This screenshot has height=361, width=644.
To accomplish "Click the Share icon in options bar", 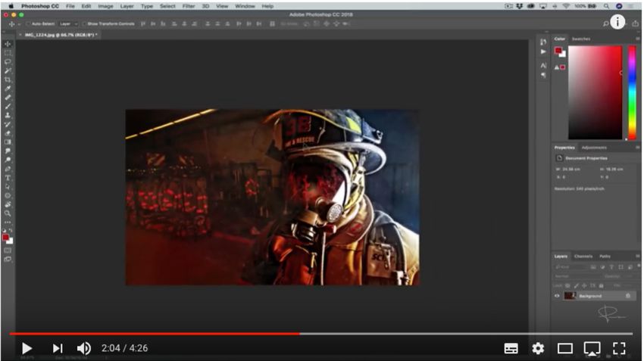I will 636,23.
